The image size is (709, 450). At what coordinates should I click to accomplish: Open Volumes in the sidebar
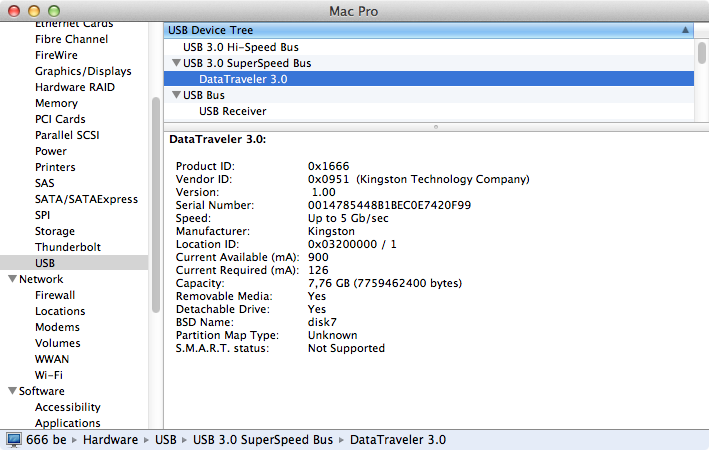(x=58, y=343)
